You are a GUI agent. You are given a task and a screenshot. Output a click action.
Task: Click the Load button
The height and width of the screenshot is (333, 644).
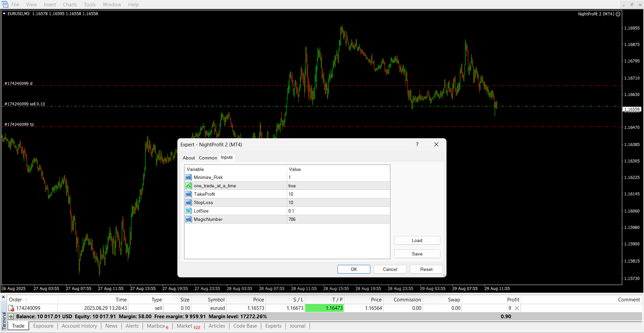pyautogui.click(x=417, y=241)
